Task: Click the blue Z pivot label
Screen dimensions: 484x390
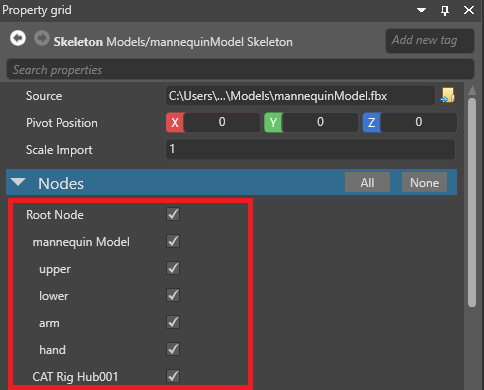Action: pyautogui.click(x=372, y=123)
